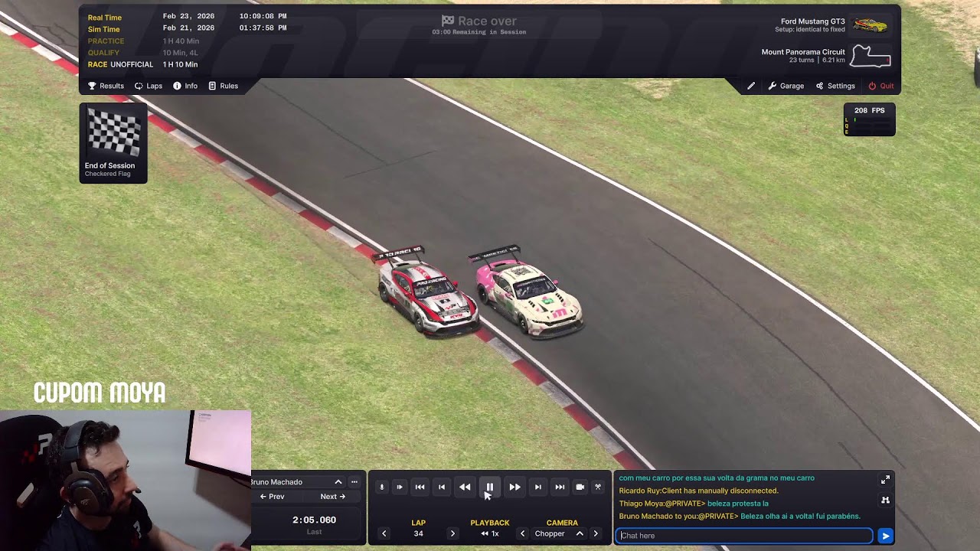Expand the chat window
The image size is (980, 551).
(x=885, y=480)
